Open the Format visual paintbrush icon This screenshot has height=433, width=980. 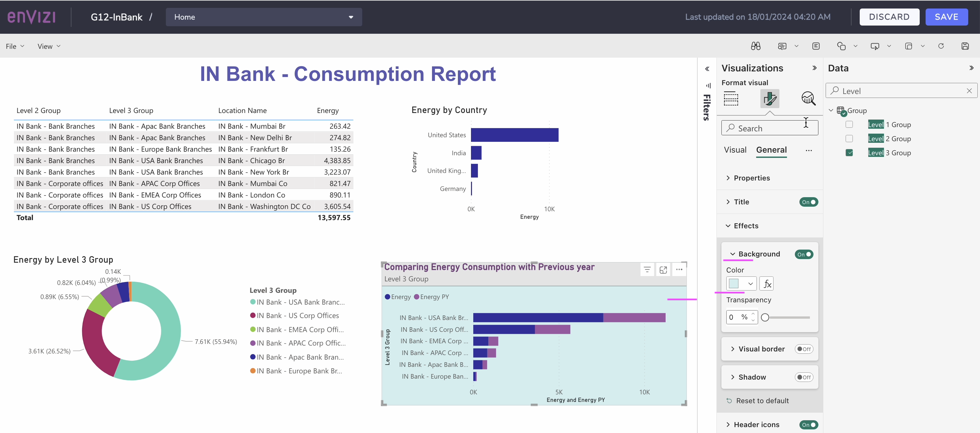pyautogui.click(x=770, y=99)
